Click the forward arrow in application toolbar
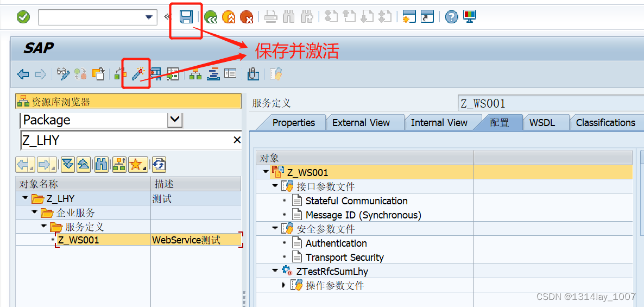The height and width of the screenshot is (307, 644). point(40,74)
